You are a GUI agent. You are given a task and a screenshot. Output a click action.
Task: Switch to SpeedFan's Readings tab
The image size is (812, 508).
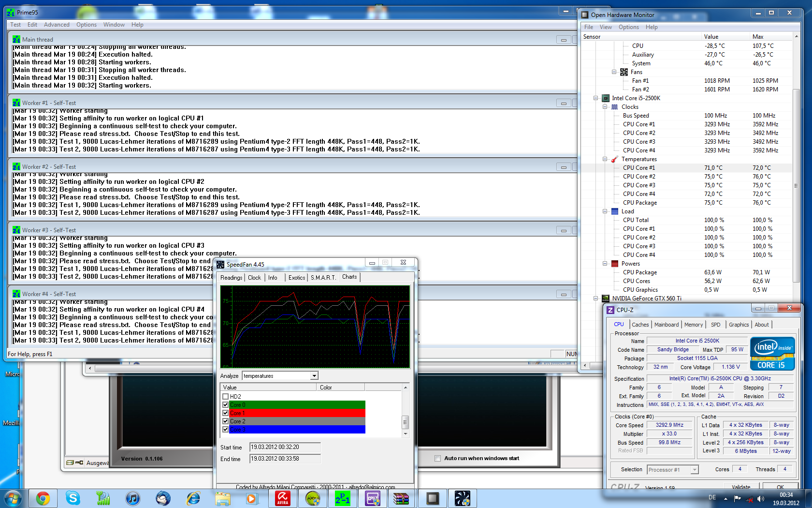[x=231, y=278]
